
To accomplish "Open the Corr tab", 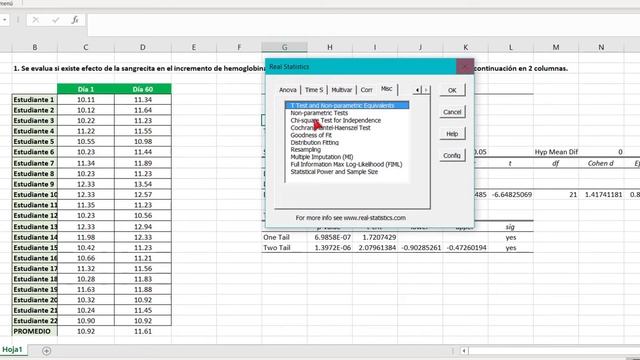I will [x=366, y=90].
